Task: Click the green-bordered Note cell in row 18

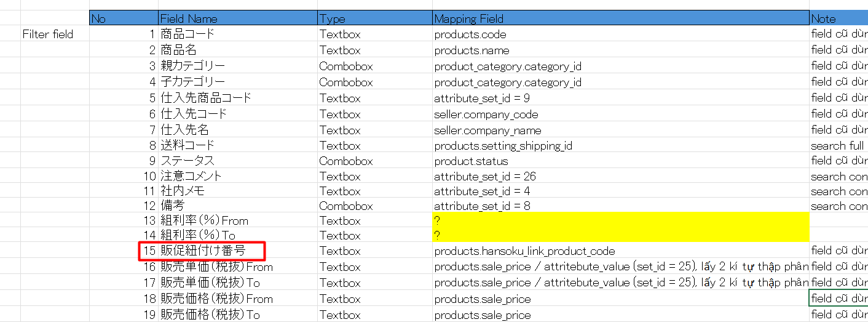Action: tap(838, 299)
